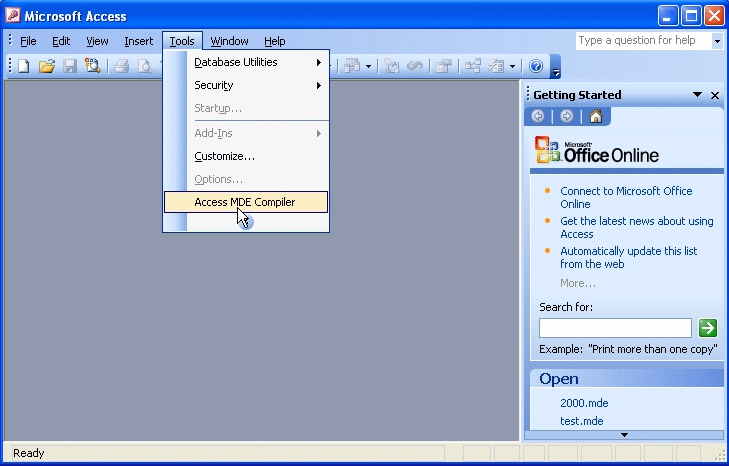Click Connect to Microsoft Office Online link
The width and height of the screenshot is (729, 466).
pos(626,198)
